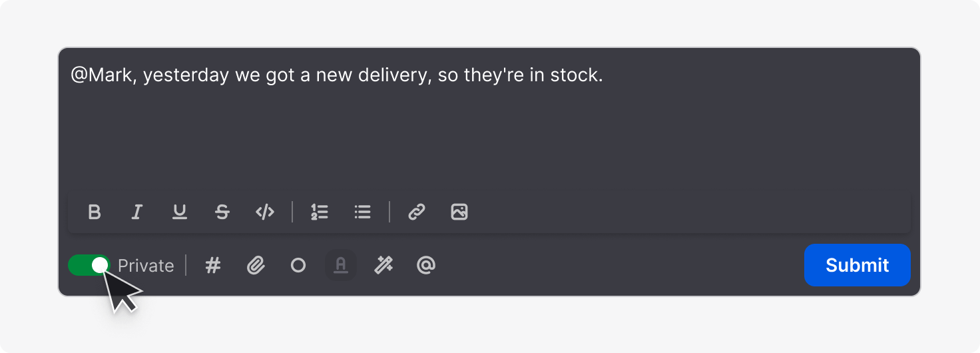
Task: Click the hashtag icon
Action: pyautogui.click(x=212, y=266)
